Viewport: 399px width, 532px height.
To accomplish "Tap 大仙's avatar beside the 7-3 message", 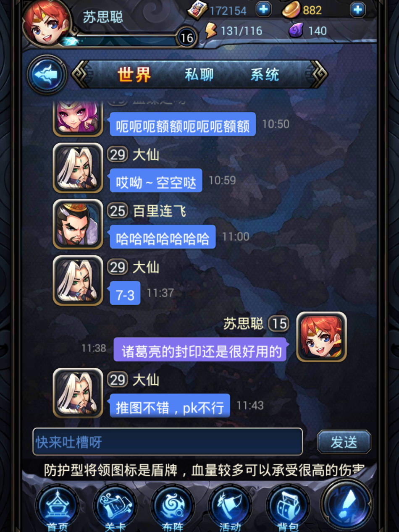I will 78,280.
